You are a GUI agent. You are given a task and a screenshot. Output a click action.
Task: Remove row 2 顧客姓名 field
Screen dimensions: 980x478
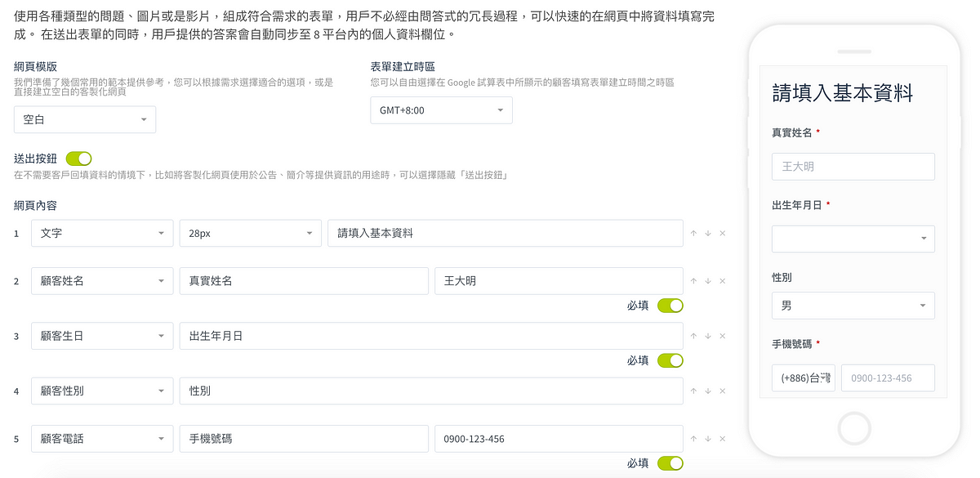pos(723,281)
